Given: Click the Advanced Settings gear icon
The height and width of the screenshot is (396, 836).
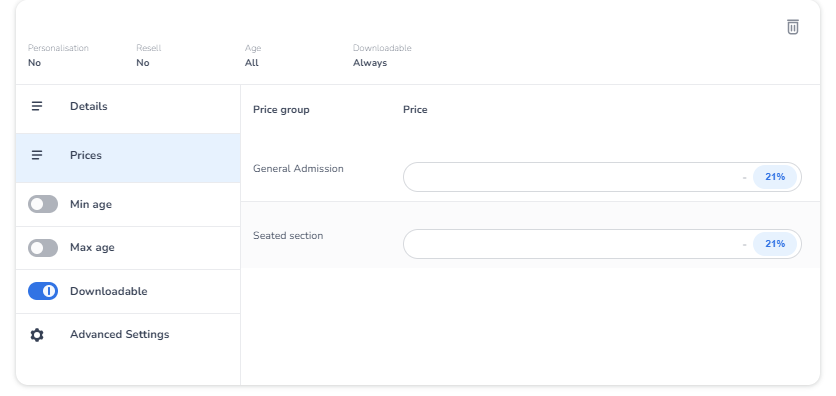Looking at the screenshot, I should coord(37,335).
